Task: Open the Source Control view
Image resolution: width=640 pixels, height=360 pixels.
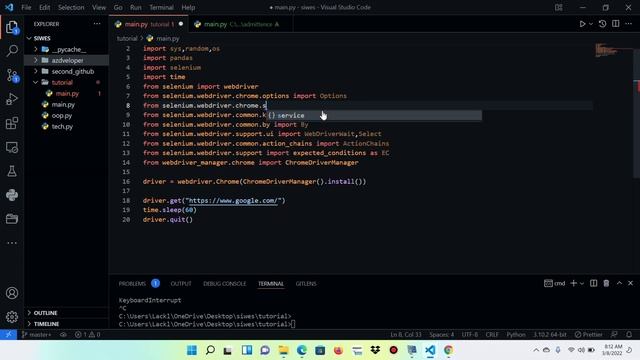Action: [x=12, y=75]
